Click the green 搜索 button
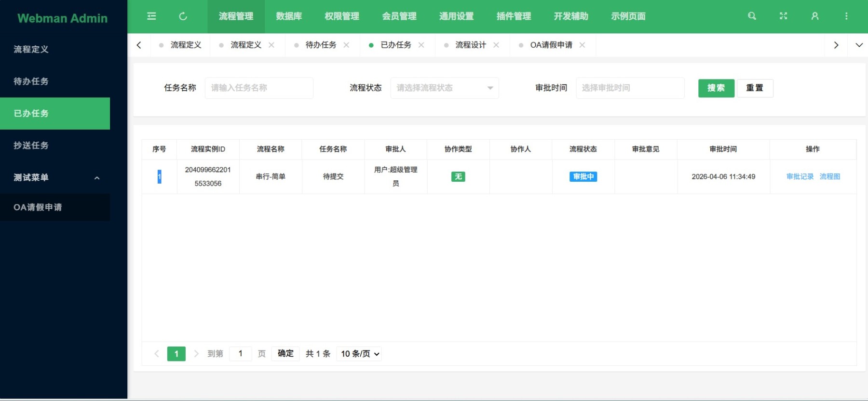The image size is (868, 401). click(716, 88)
